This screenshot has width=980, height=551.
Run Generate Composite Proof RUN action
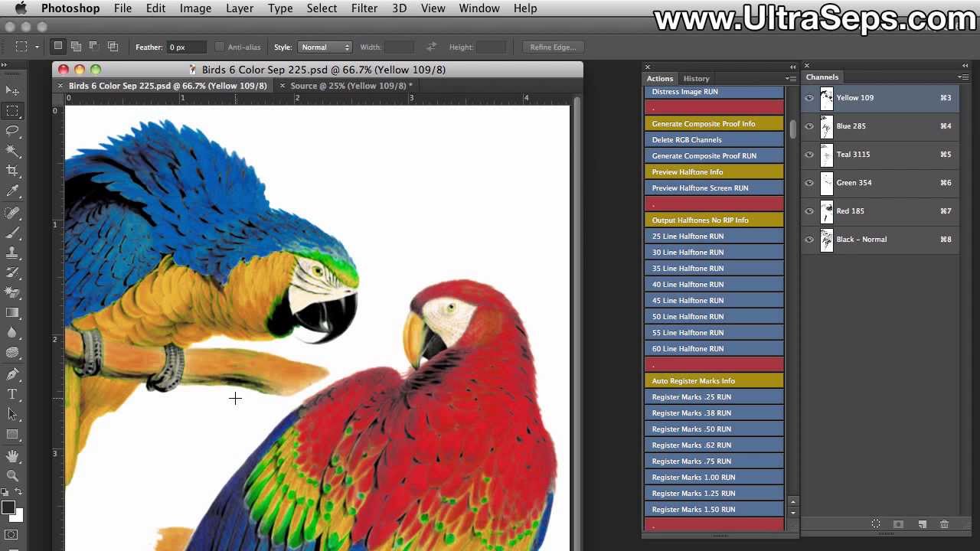(x=714, y=156)
